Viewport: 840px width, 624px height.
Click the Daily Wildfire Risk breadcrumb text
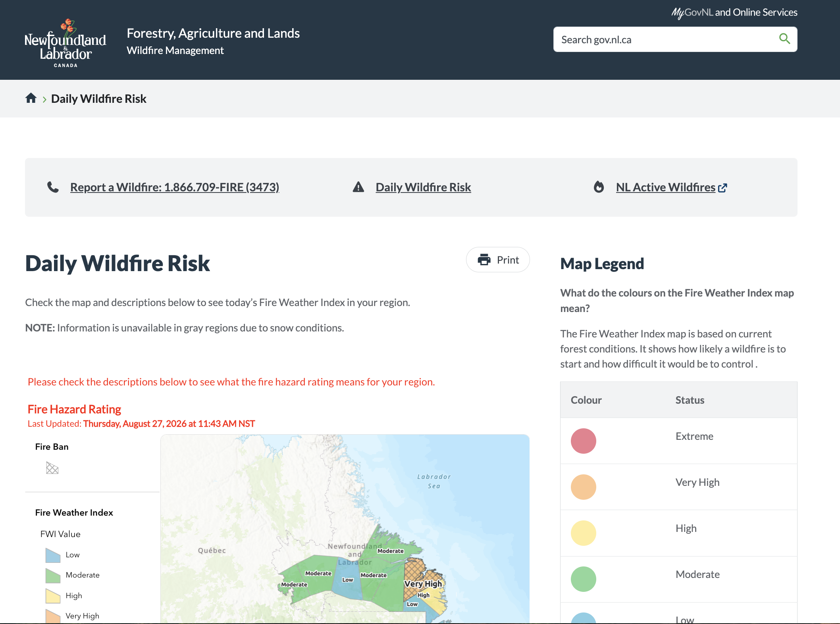99,98
